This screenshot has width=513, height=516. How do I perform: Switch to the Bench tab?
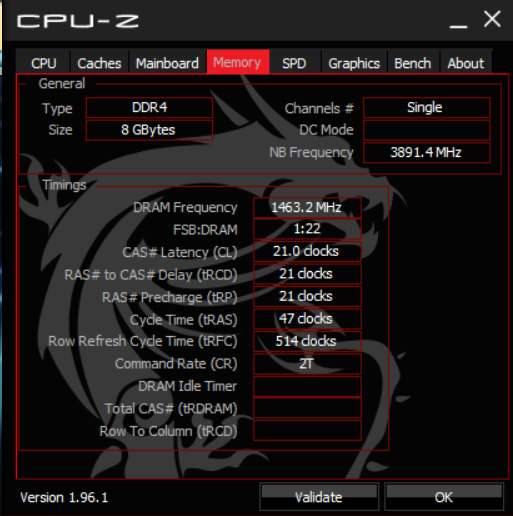coord(413,62)
